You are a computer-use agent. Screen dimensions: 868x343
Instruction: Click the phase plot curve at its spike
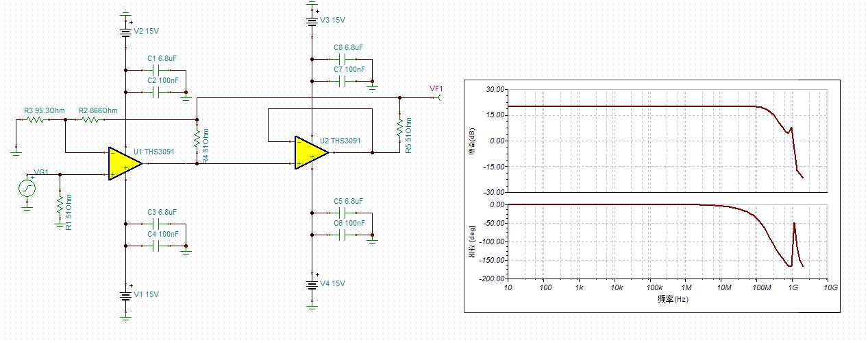tap(794, 224)
